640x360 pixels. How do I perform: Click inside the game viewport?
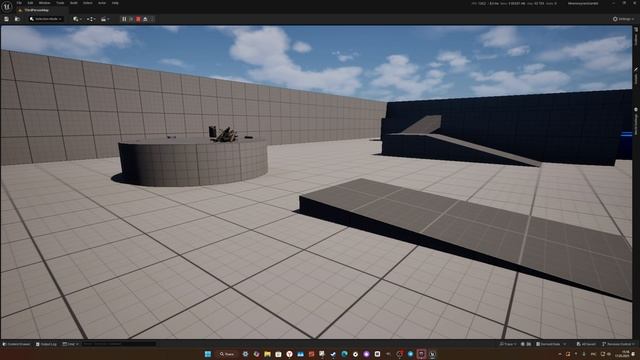coord(316,182)
